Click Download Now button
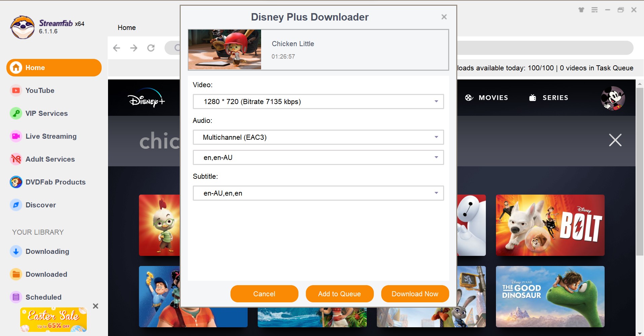This screenshot has width=644, height=336. 415,294
